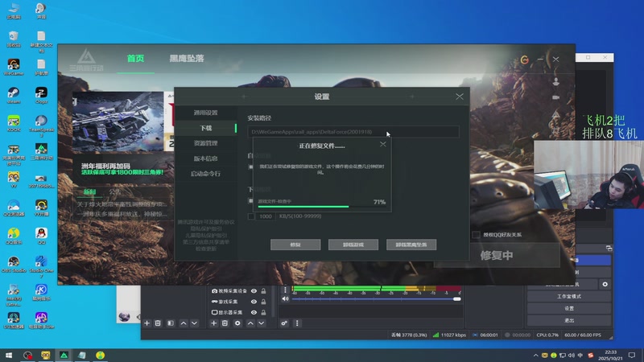Click the install path field

353,132
